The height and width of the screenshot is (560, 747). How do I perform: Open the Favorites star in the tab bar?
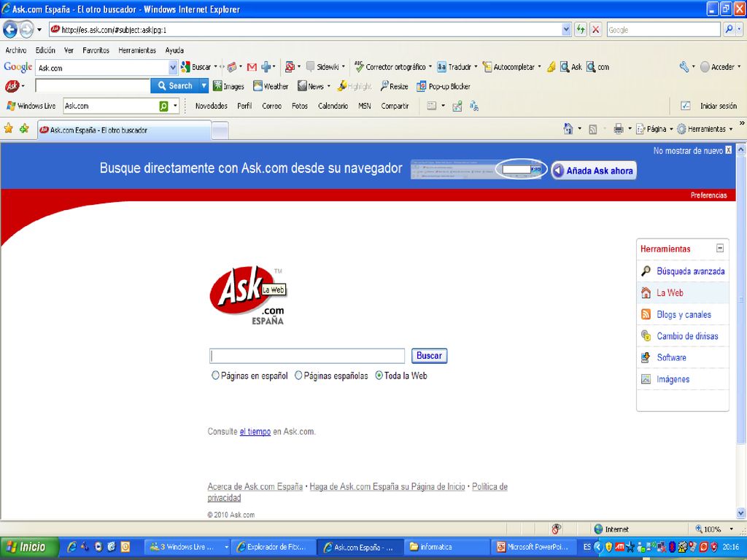[x=9, y=128]
